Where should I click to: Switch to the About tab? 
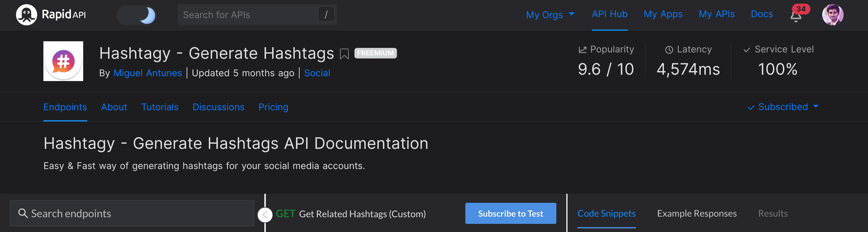point(114,107)
